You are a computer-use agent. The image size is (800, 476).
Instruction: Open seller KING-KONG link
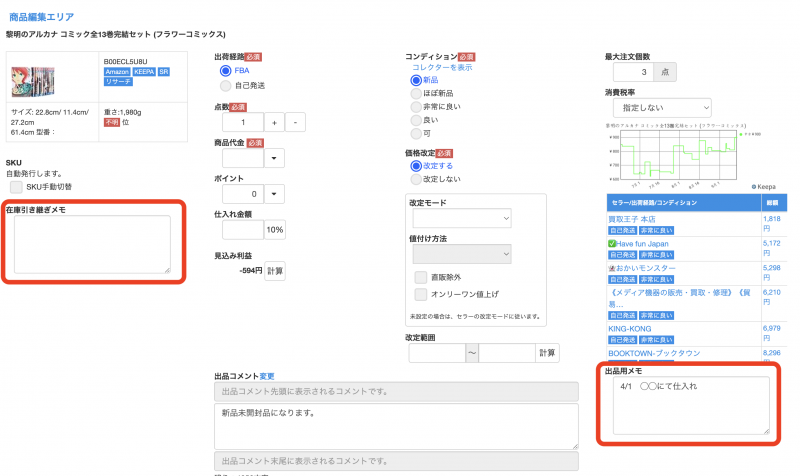pyautogui.click(x=630, y=329)
